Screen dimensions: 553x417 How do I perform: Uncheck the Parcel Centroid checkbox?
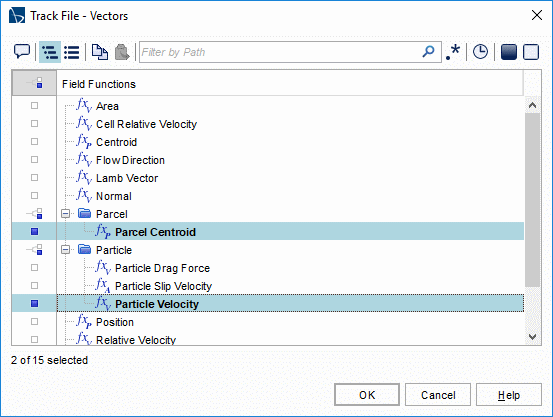pos(34,231)
